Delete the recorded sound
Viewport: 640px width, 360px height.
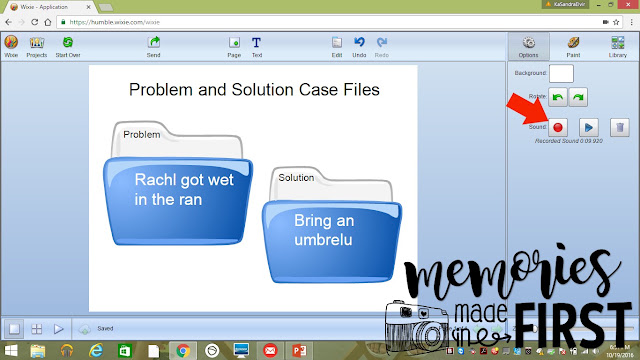coord(620,127)
